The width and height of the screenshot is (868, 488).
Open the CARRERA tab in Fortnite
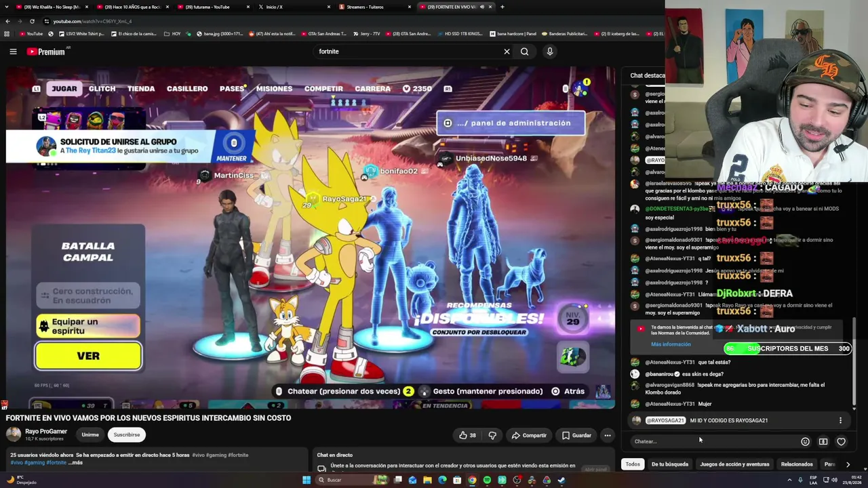tap(372, 89)
